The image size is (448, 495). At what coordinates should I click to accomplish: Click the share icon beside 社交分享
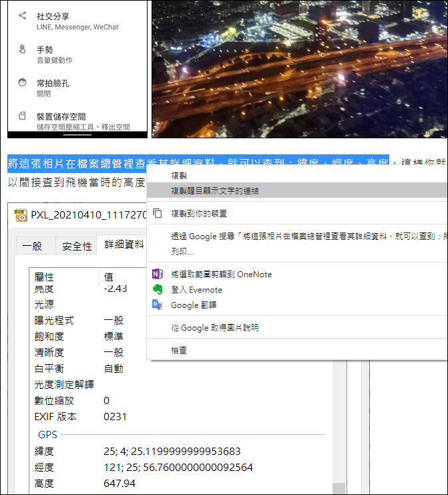point(22,15)
